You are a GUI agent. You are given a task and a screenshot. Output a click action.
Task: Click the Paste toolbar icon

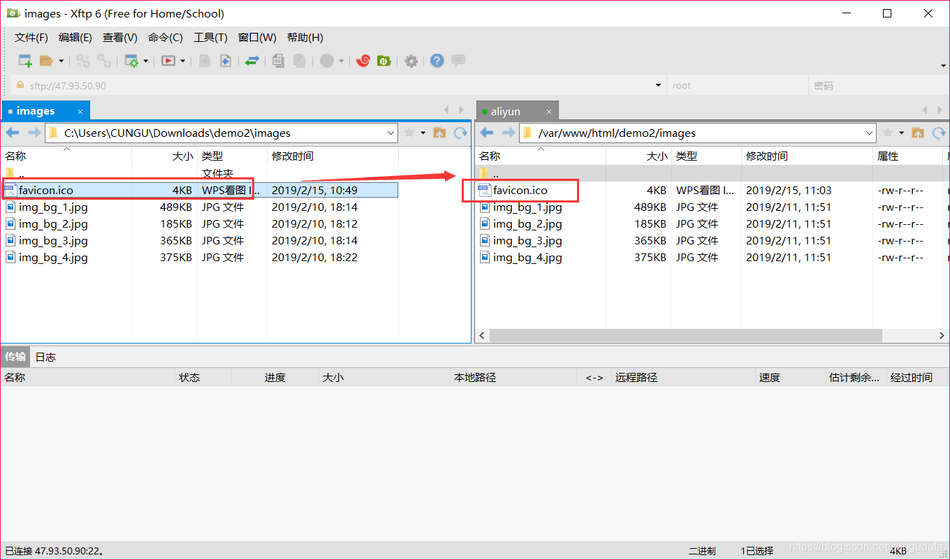[299, 61]
